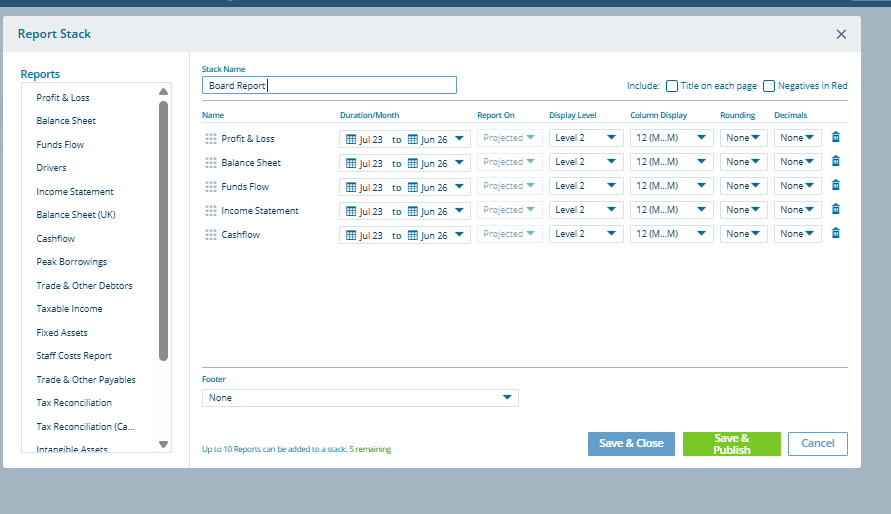
Task: Open Decimals dropdown for Funds Flow
Action: 797,186
